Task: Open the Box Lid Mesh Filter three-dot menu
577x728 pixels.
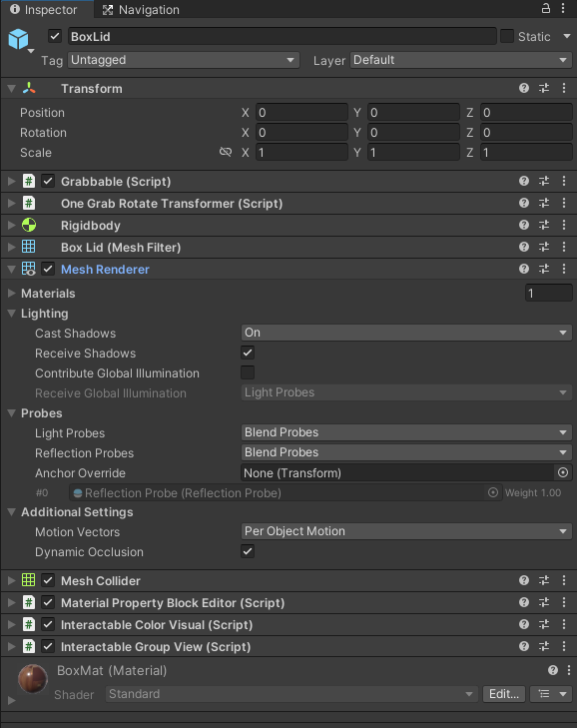Action: tap(564, 247)
